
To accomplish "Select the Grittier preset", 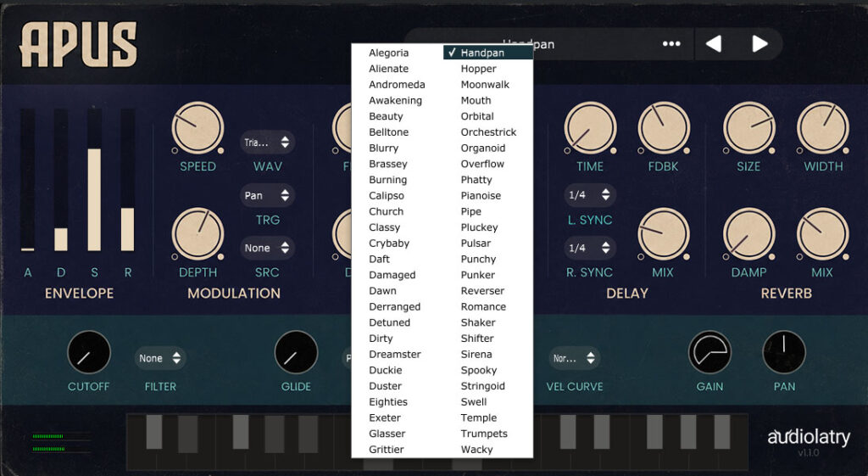I will click(x=387, y=450).
